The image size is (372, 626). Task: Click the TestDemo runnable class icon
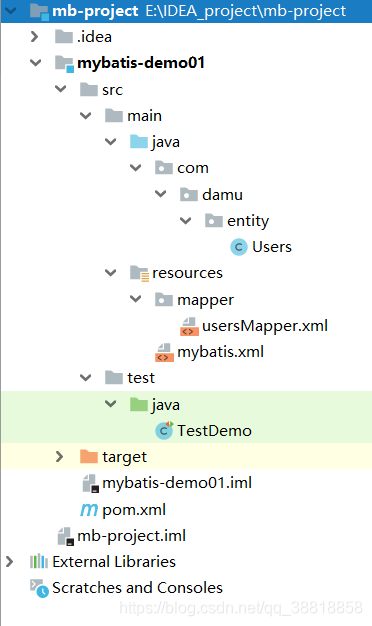pyautogui.click(x=164, y=430)
